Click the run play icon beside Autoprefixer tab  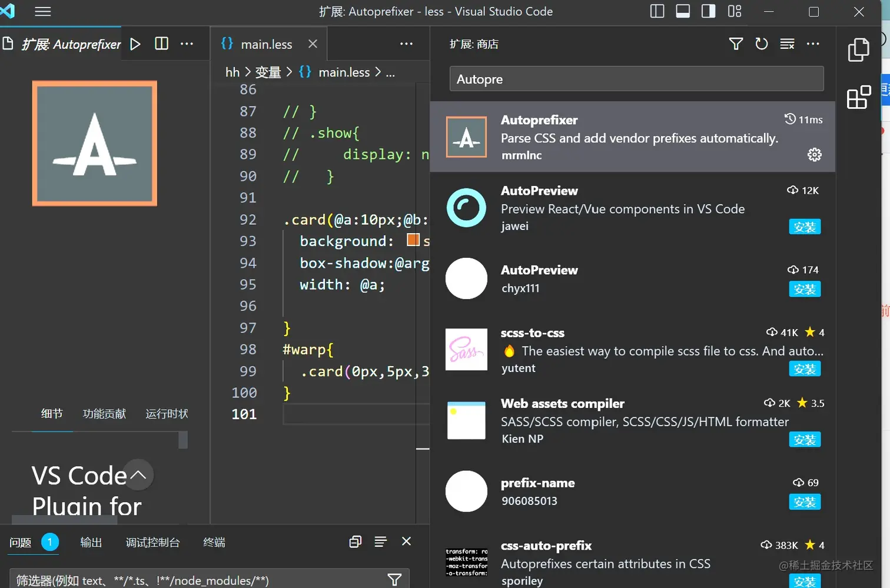[x=135, y=44]
